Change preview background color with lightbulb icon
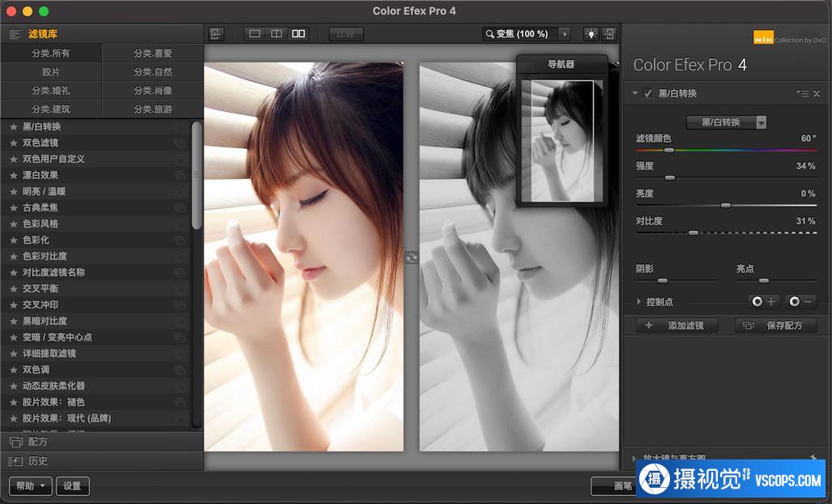 tap(590, 34)
